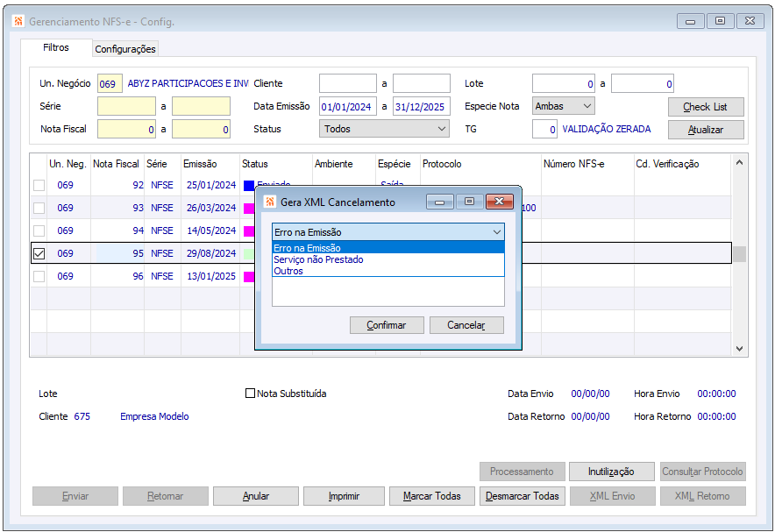Click the first Cliente input field

tap(348, 83)
